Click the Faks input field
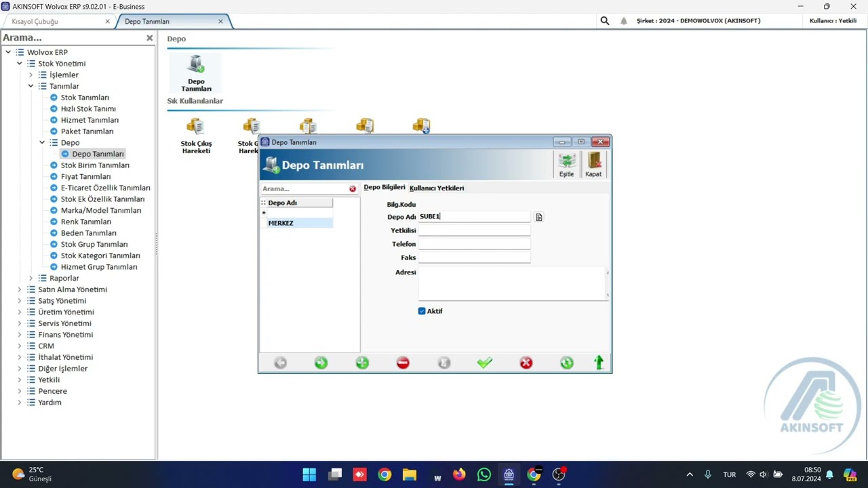868x488 pixels. pos(474,258)
